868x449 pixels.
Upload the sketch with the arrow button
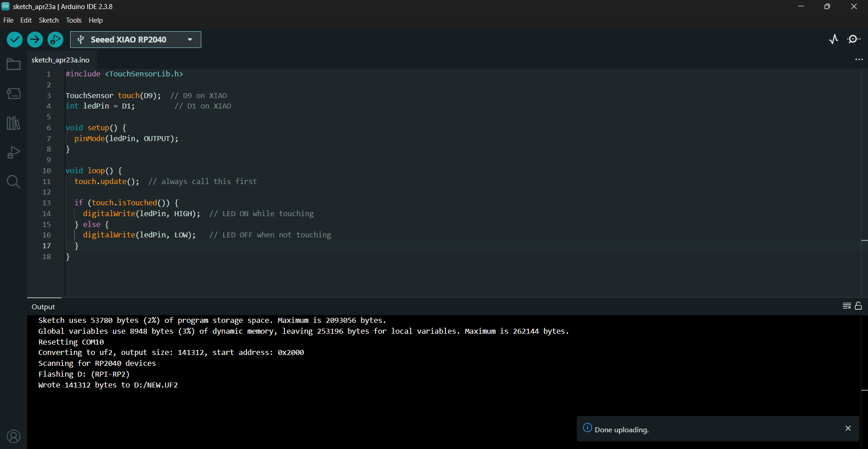coord(35,40)
